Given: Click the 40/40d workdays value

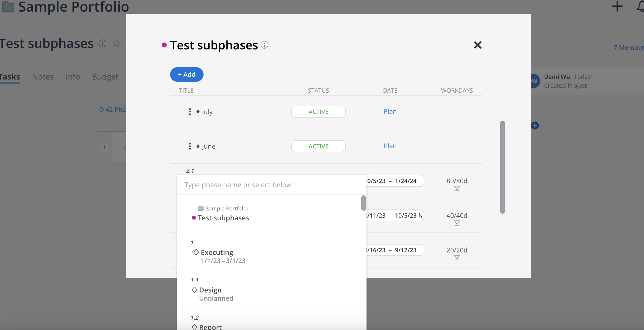Looking at the screenshot, I should 457,215.
